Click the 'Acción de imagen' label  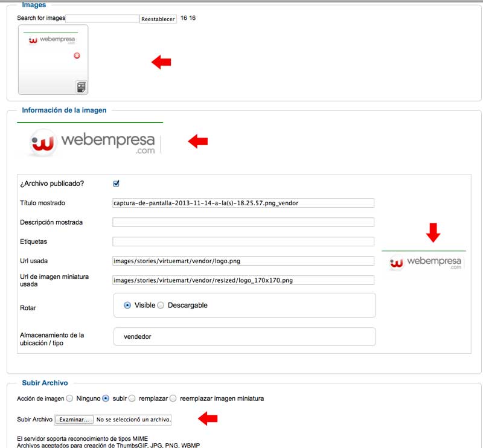click(x=40, y=398)
